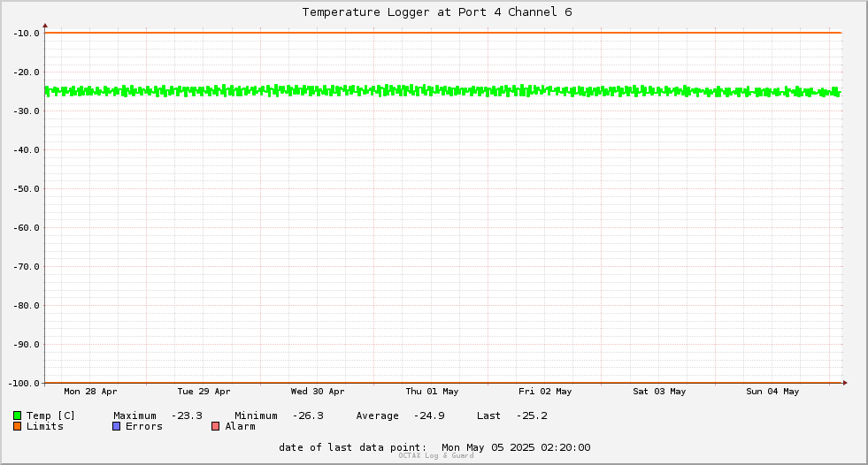The height and width of the screenshot is (465, 868).
Task: Click the 'Last' statistic label
Action: click(488, 415)
